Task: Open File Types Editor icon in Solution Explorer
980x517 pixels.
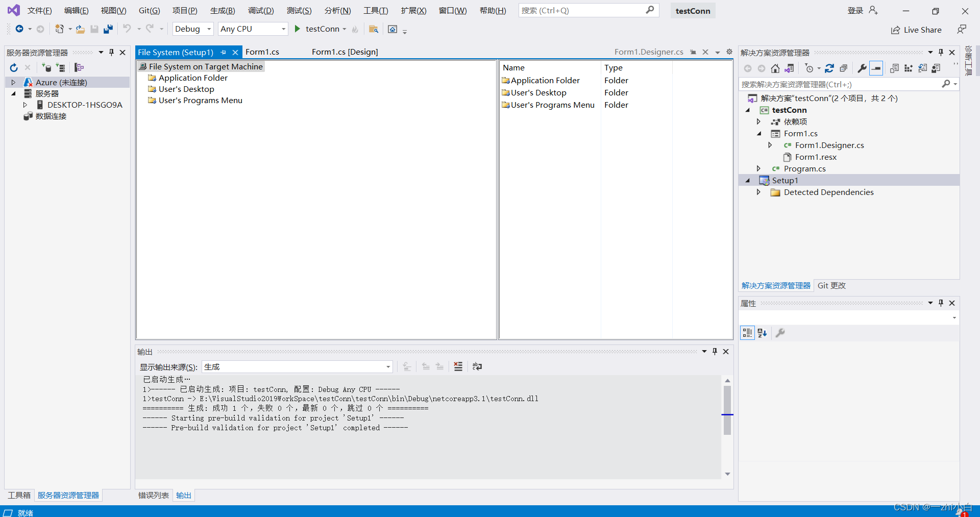Action: 922,68
